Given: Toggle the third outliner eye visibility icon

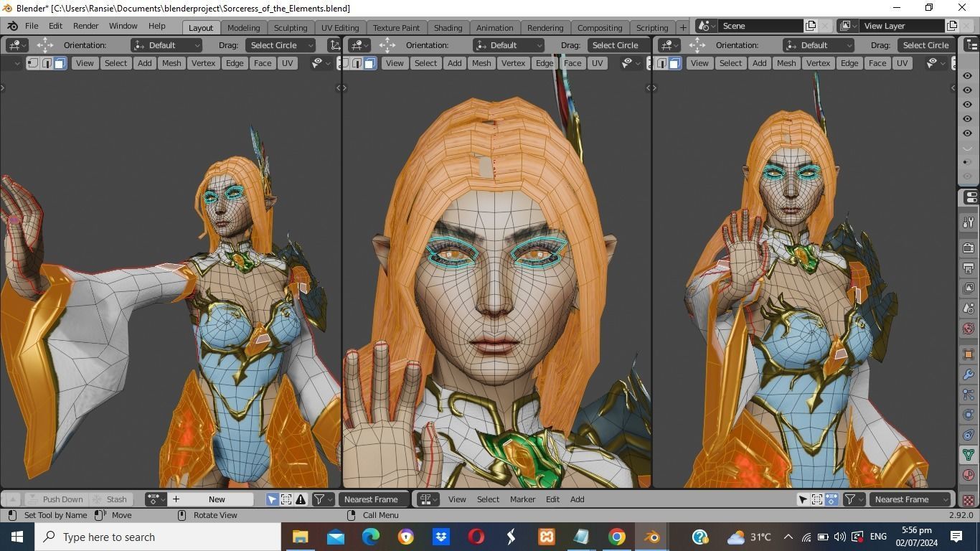Looking at the screenshot, I should click(x=967, y=104).
